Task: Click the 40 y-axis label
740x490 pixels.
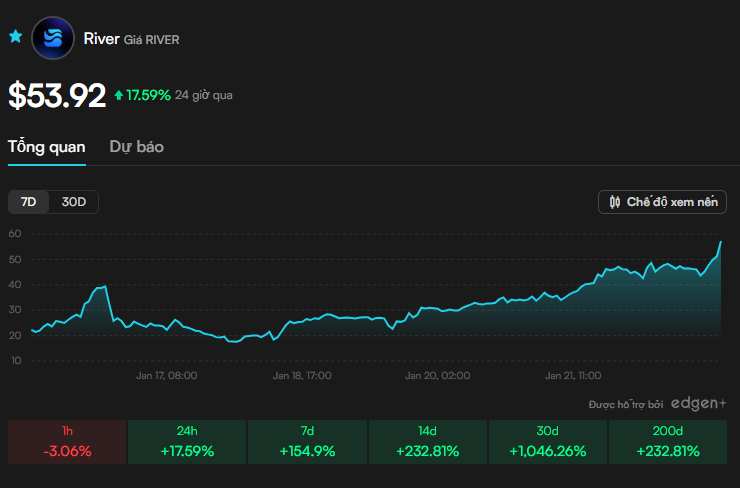Action: pos(15,285)
